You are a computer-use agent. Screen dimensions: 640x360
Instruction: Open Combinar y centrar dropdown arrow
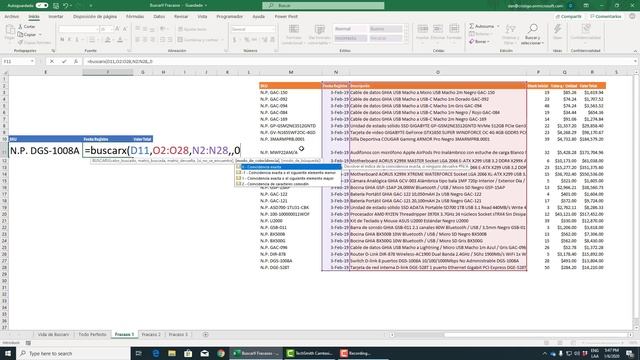point(222,40)
